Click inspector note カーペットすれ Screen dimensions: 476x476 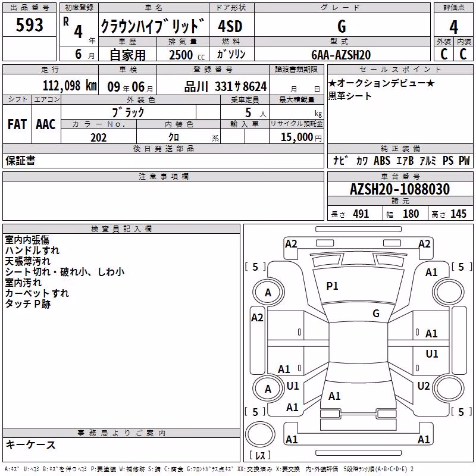pyautogui.click(x=37, y=293)
